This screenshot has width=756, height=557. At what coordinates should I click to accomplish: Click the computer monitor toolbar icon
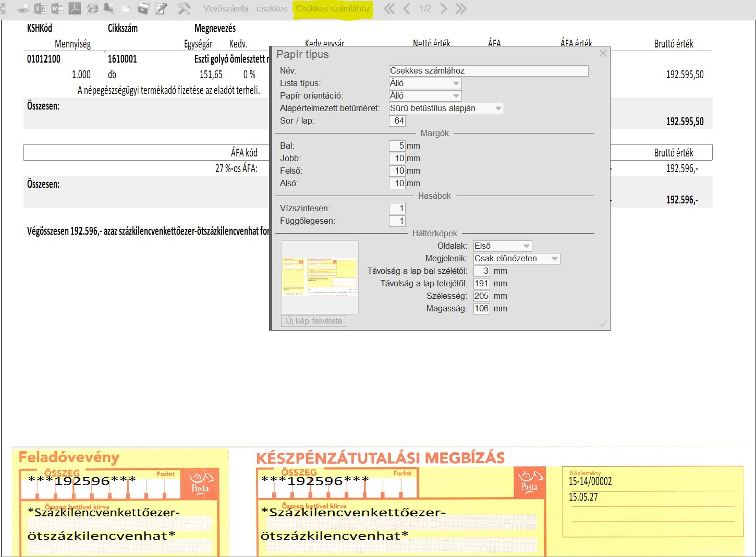click(109, 9)
